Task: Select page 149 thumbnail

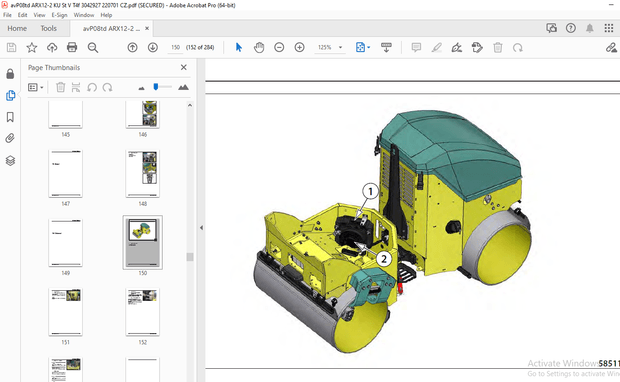Action: point(66,242)
